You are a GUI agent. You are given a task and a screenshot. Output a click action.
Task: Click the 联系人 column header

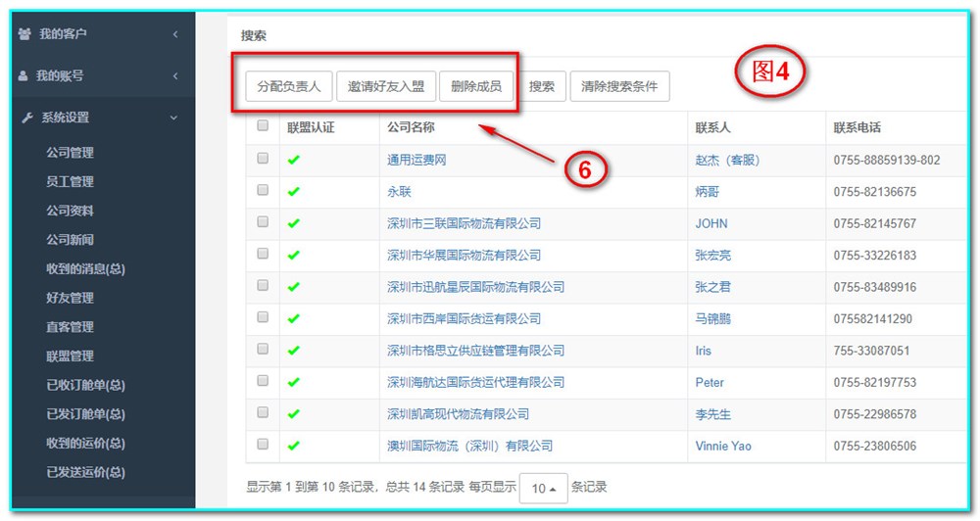pyautogui.click(x=713, y=127)
